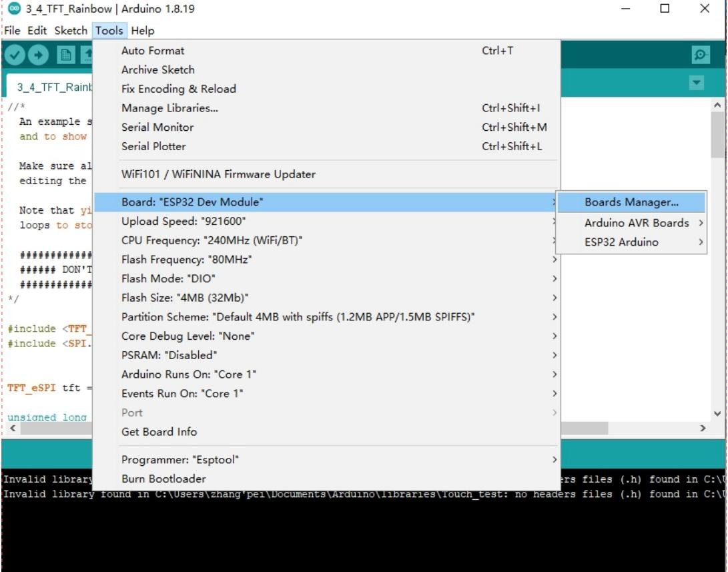The image size is (728, 572).
Task: Click the Upload arrow toolbar icon
Action: point(38,55)
